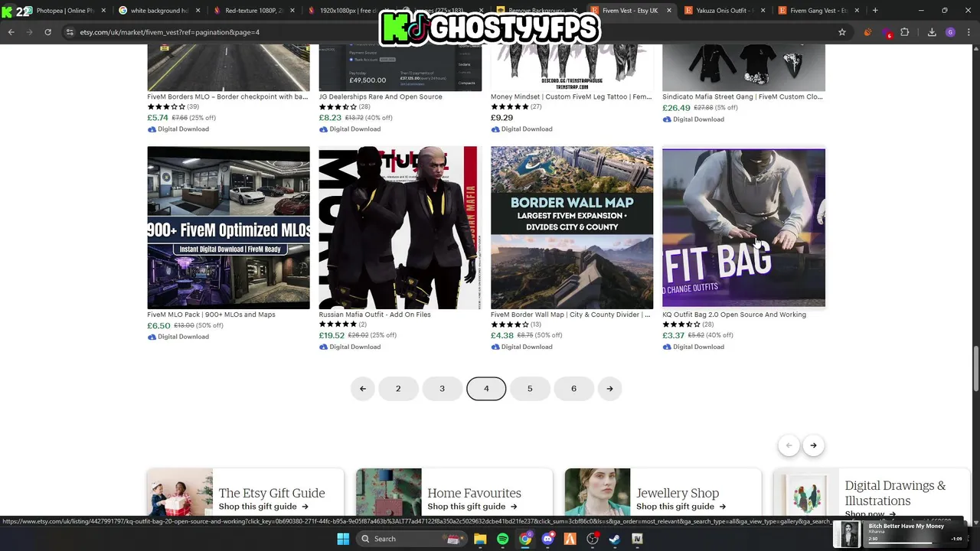Go to results page 6
980x551 pixels.
click(x=573, y=389)
